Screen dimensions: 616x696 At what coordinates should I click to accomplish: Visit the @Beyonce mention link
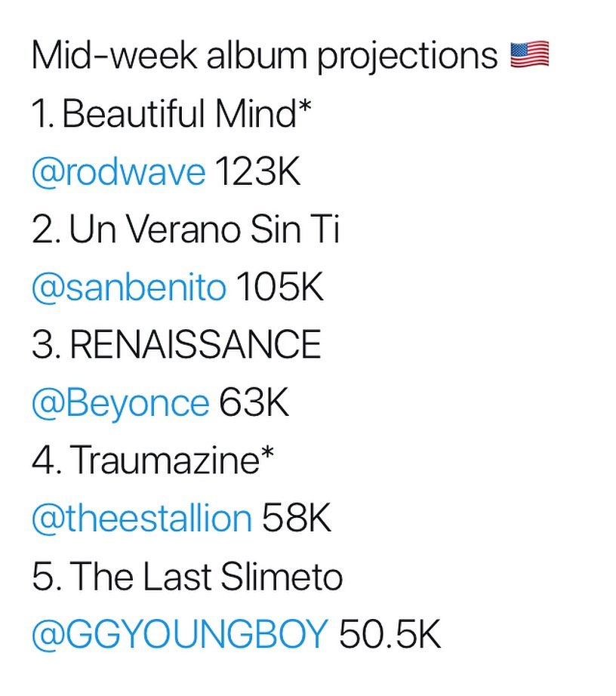[x=120, y=403]
